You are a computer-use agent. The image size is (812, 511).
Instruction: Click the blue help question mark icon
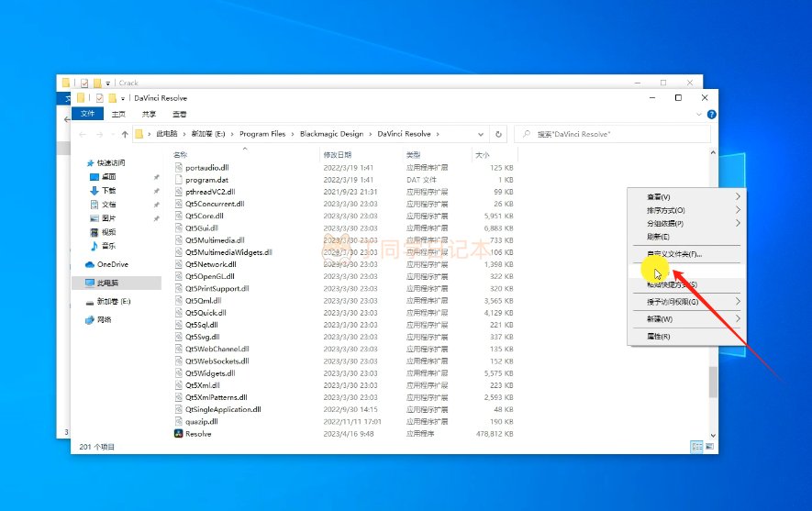(711, 115)
